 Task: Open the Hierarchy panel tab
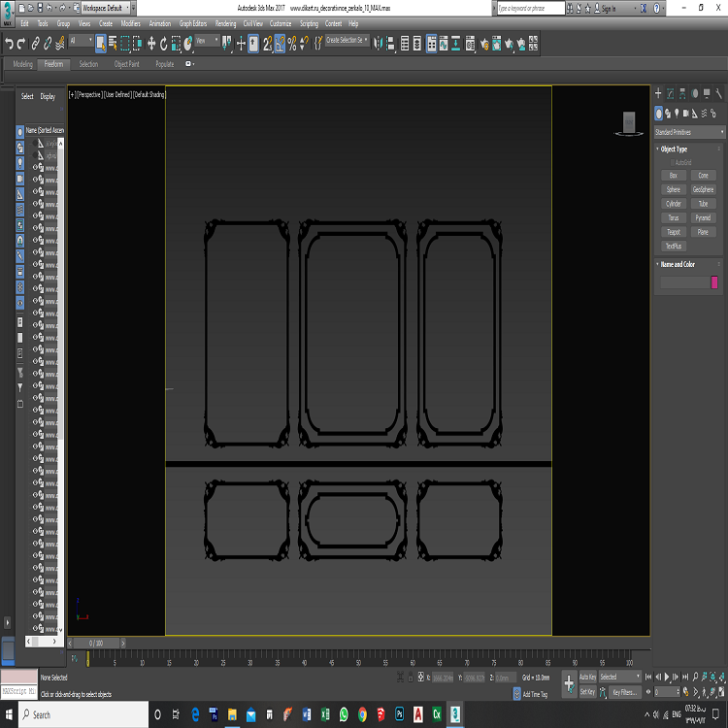tap(682, 93)
